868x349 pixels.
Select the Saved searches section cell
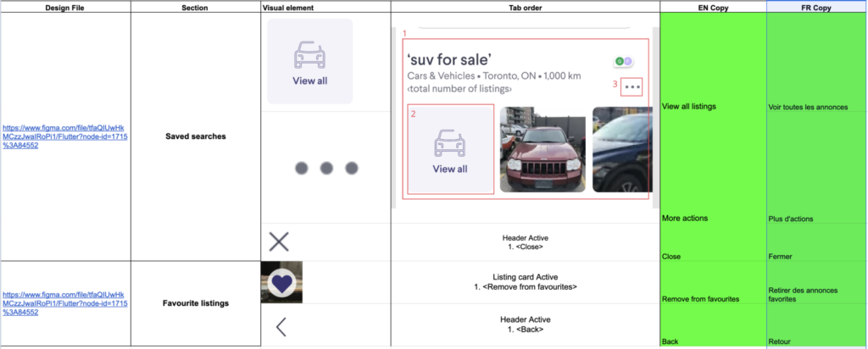[x=196, y=136]
